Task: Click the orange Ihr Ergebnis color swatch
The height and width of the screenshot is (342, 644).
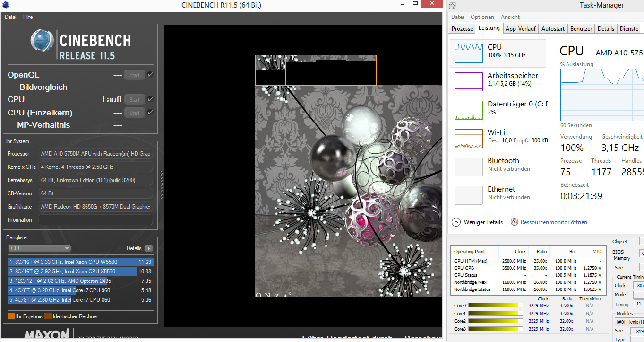Action: click(x=11, y=316)
